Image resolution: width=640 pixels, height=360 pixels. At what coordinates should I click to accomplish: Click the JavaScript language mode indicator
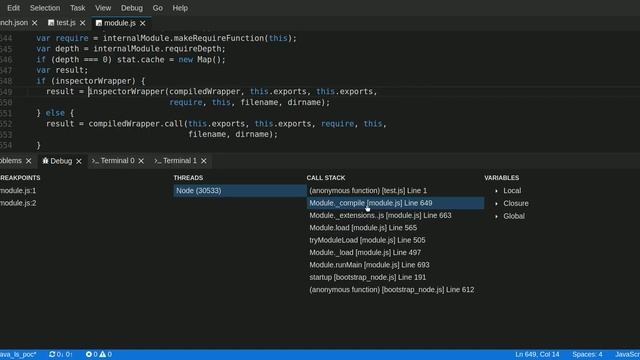627,354
